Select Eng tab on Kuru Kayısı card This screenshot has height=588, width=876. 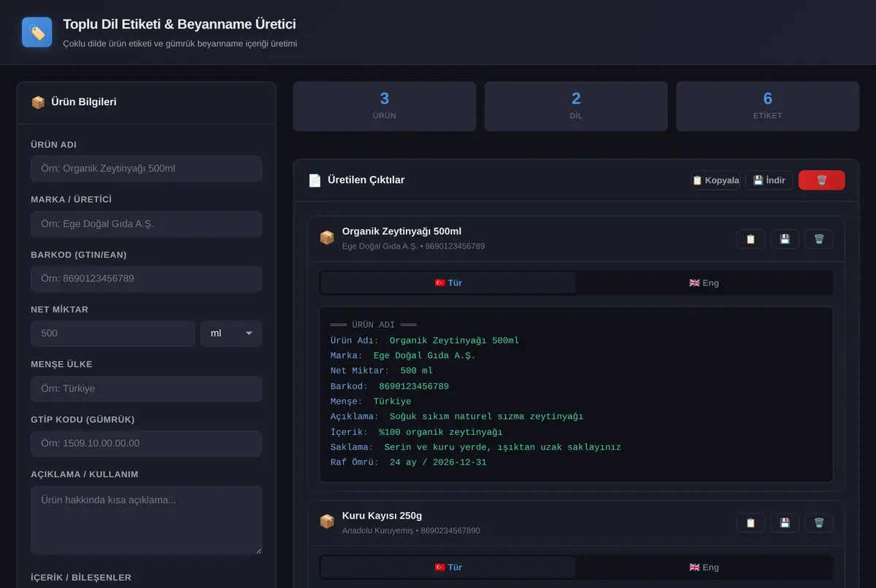(704, 567)
